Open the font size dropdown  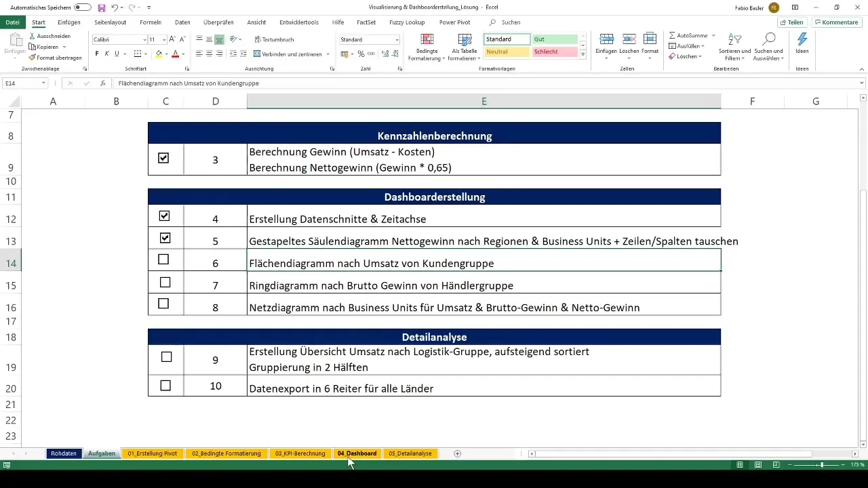tap(163, 40)
